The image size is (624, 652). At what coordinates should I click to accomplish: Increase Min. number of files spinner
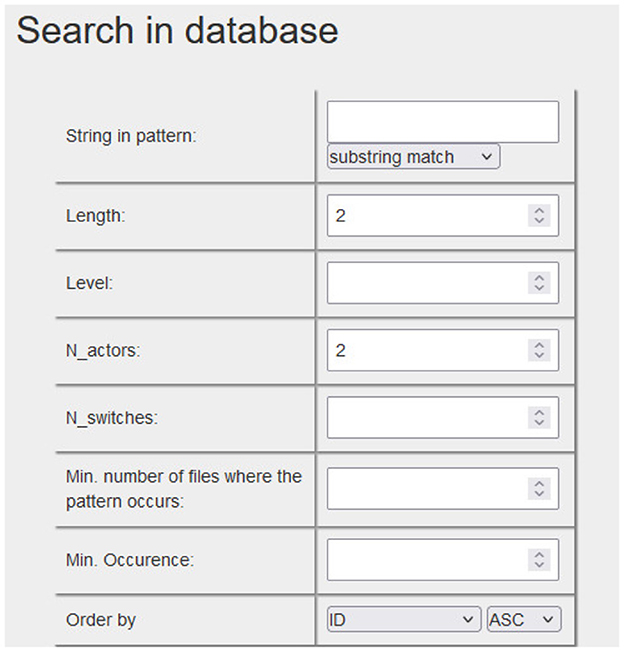click(539, 484)
